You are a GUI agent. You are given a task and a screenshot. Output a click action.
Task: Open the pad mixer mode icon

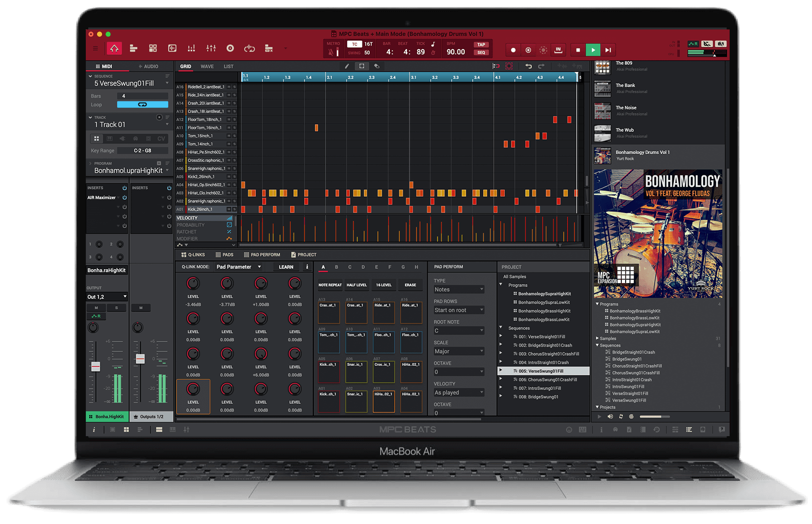(191, 48)
